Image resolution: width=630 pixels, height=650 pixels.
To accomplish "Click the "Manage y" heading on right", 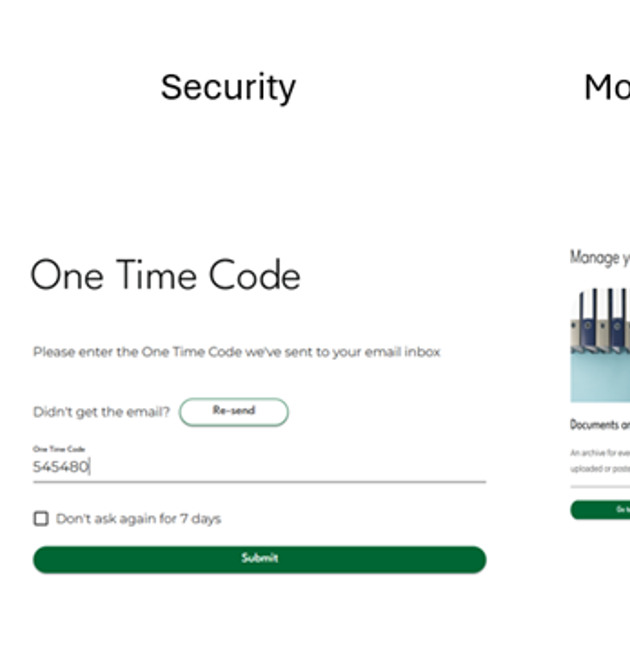I will click(599, 257).
